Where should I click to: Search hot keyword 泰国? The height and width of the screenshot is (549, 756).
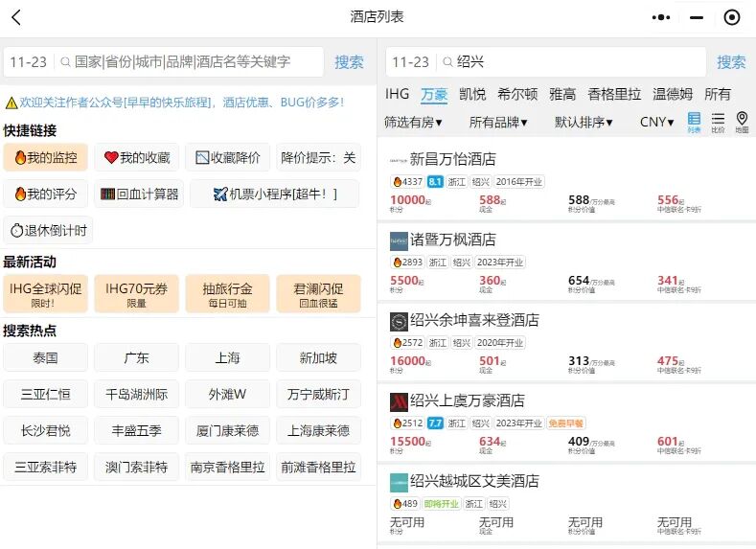tap(46, 357)
